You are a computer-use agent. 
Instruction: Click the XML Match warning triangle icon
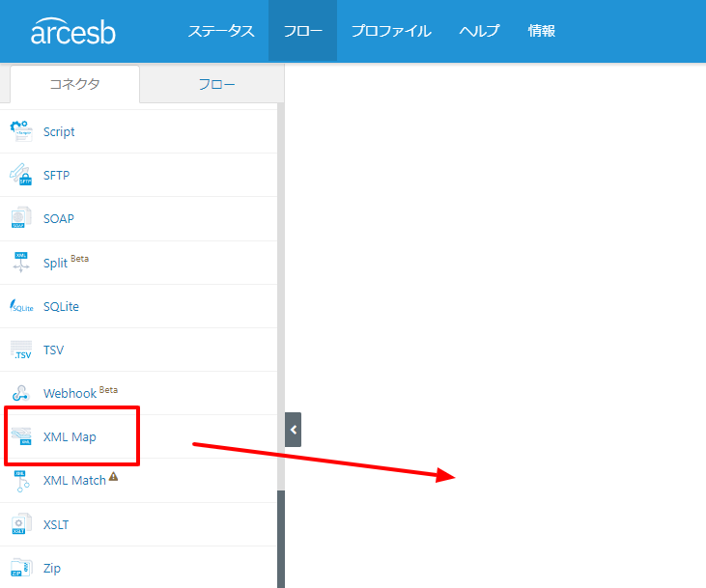point(113,476)
